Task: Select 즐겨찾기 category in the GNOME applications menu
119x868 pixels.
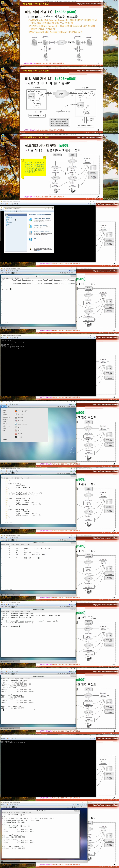Action: point(5,410)
